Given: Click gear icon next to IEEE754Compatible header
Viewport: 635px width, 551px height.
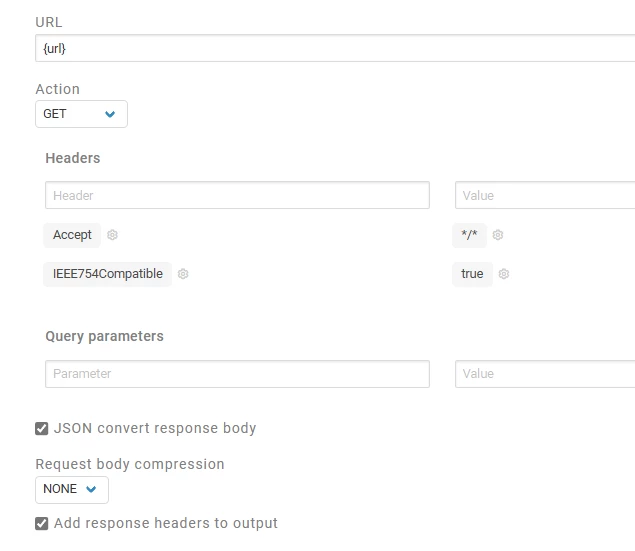Looking at the screenshot, I should pyautogui.click(x=183, y=274).
